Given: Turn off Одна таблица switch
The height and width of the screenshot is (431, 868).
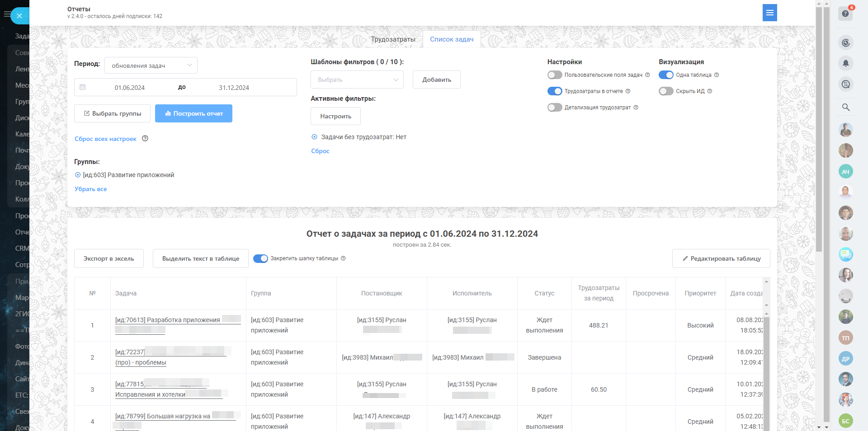Looking at the screenshot, I should (x=666, y=75).
